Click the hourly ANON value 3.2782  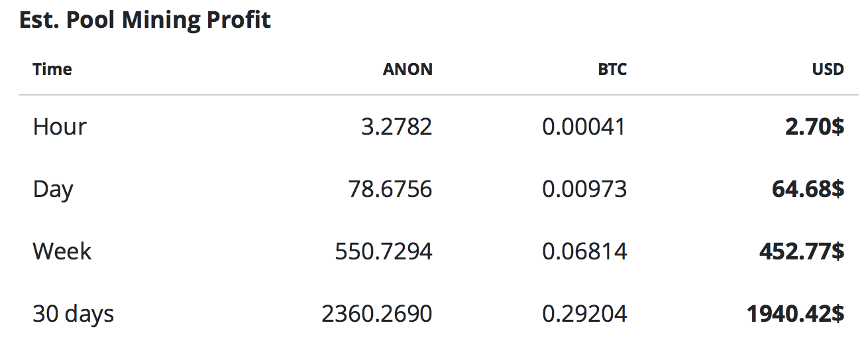coord(396,126)
